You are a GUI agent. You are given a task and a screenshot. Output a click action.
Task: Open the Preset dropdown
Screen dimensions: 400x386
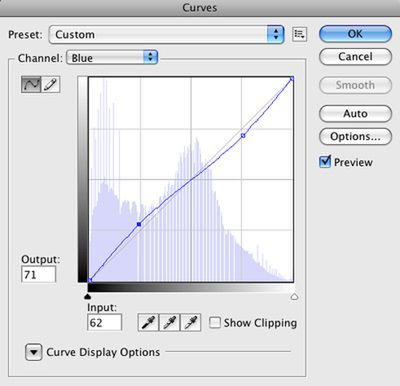pos(166,34)
